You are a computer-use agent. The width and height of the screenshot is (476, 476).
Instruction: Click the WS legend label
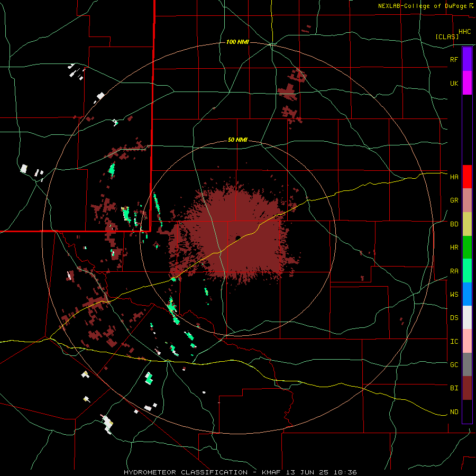tap(454, 295)
